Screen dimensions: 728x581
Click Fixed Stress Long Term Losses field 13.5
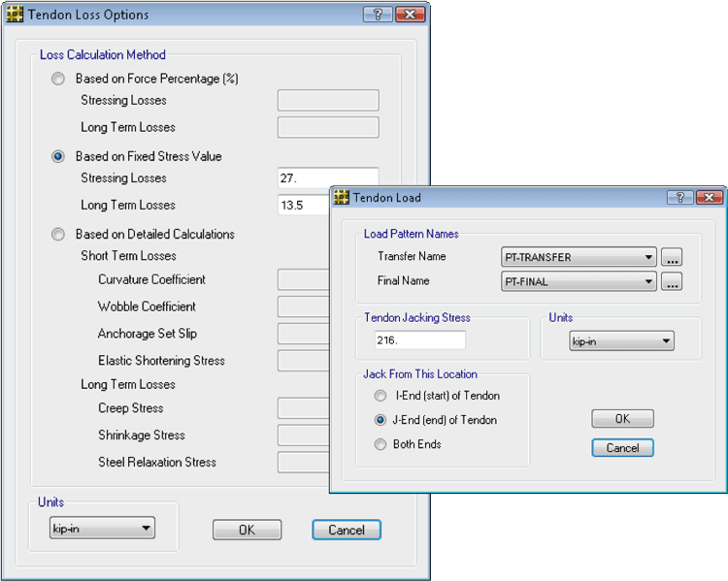pyautogui.click(x=304, y=205)
